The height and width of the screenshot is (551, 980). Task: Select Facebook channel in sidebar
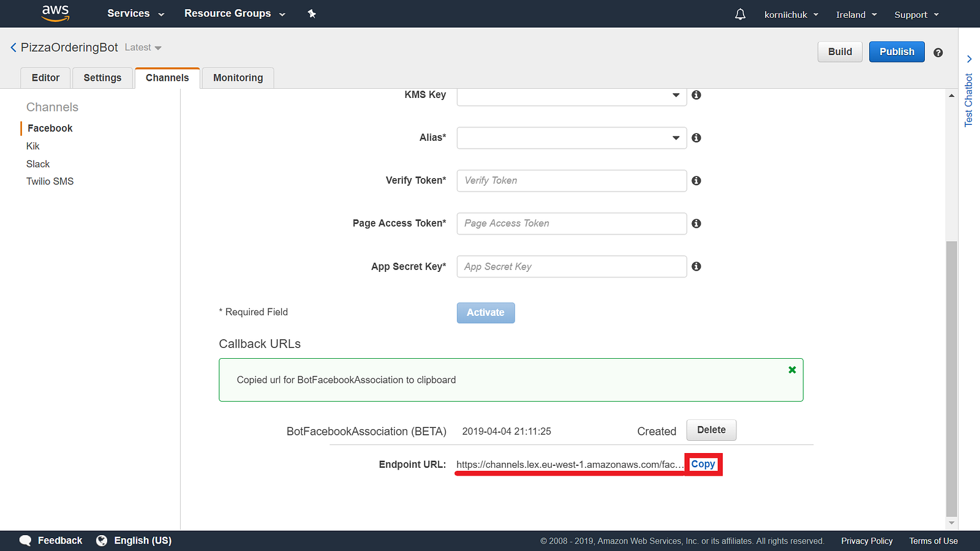point(50,128)
